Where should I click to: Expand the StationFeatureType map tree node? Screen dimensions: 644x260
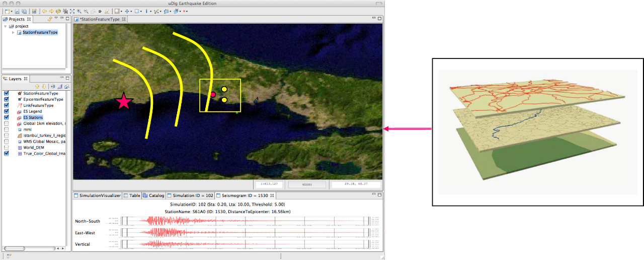pyautogui.click(x=13, y=32)
